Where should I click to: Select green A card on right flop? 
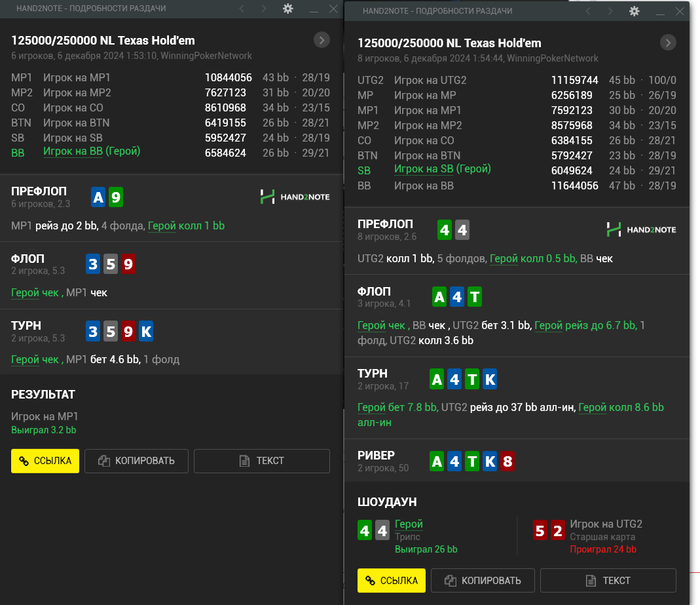point(439,297)
